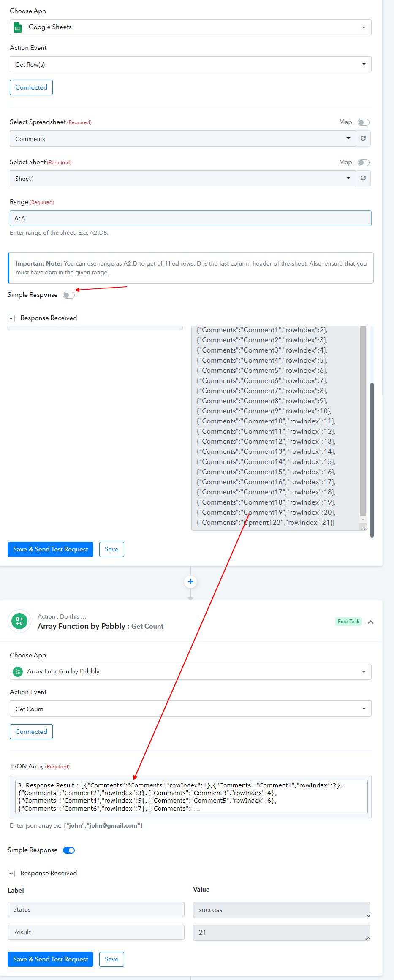
Task: Click the Comment15 rowIndex 16 line
Action: [266, 472]
